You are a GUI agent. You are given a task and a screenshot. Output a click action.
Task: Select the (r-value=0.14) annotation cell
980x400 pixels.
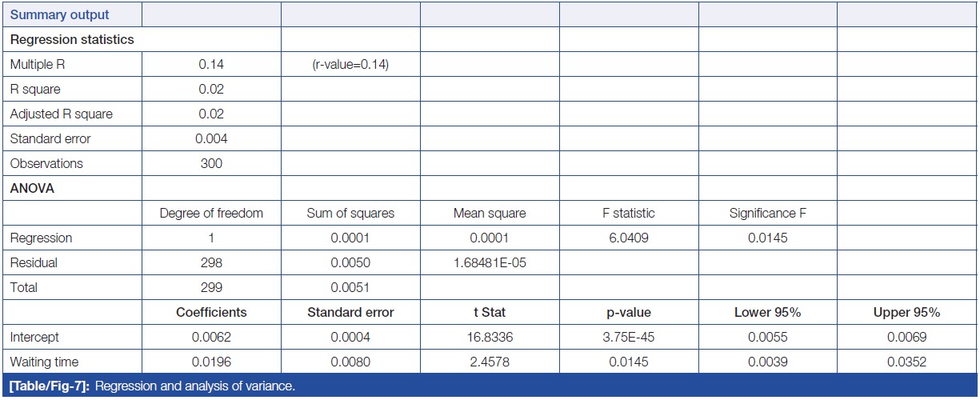coord(350,65)
